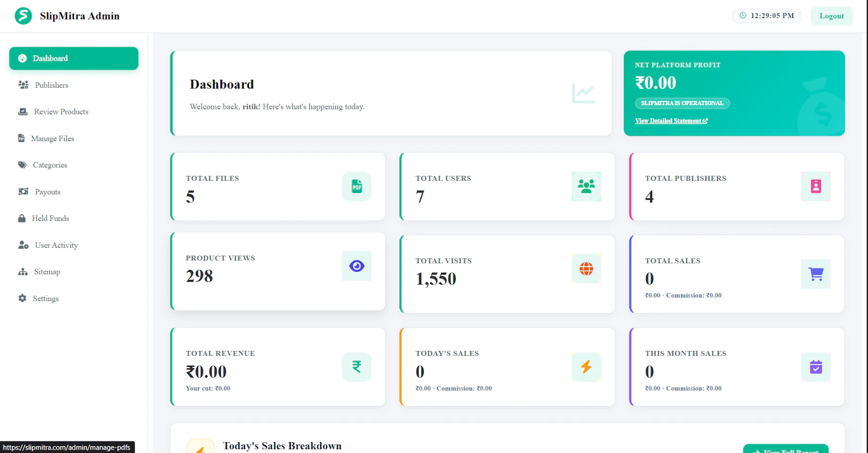Click the View Full Report button
Image resolution: width=868 pixels, height=453 pixels.
click(x=786, y=449)
